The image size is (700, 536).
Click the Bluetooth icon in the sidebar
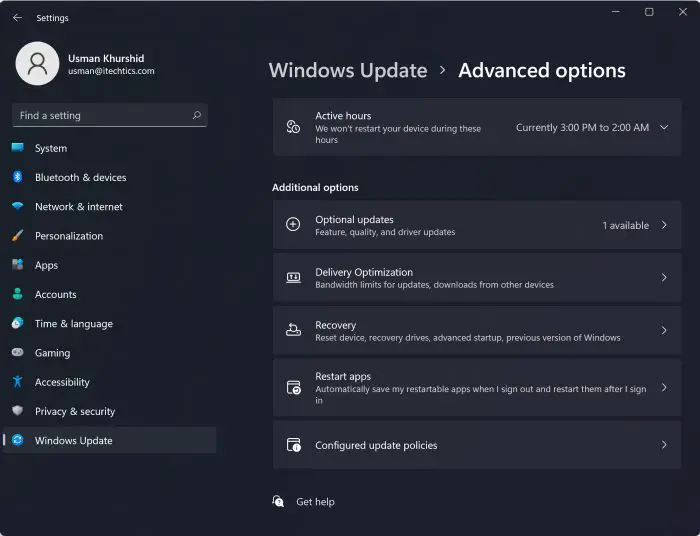click(17, 177)
